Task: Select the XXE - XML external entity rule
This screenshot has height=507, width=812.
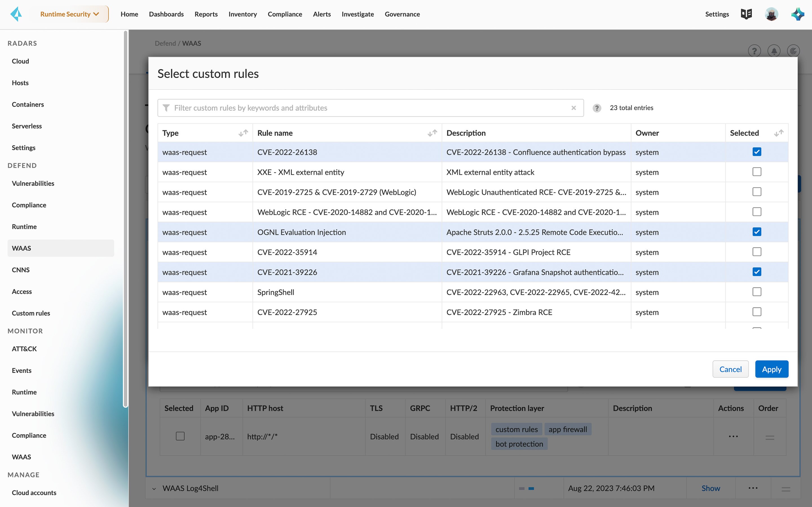Action: tap(757, 172)
